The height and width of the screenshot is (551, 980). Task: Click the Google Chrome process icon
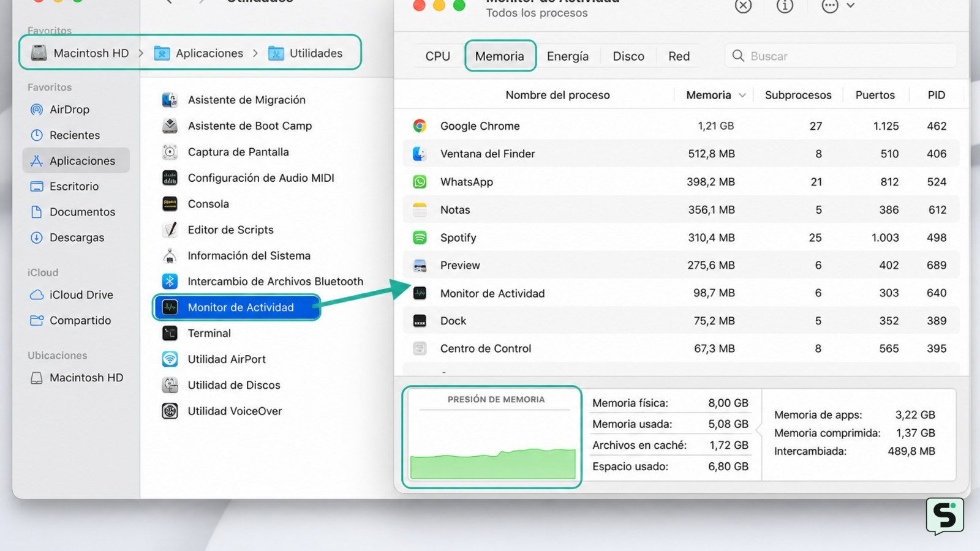coord(420,126)
